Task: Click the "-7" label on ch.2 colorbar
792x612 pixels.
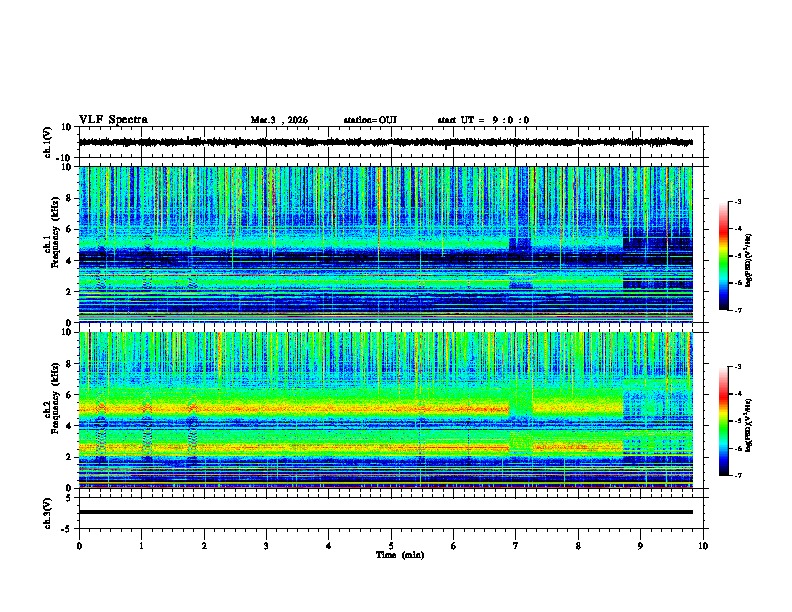Action: tap(737, 476)
